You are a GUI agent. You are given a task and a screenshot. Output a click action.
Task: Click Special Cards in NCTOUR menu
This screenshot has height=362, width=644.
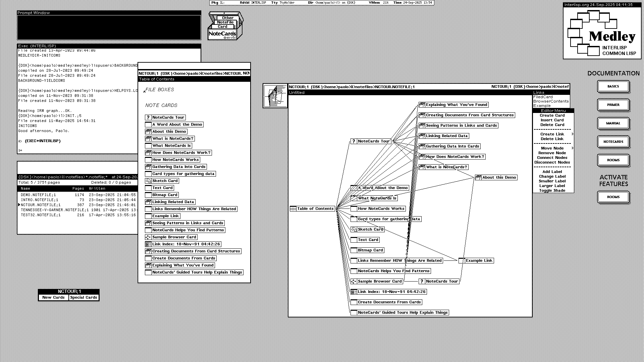[84, 297]
